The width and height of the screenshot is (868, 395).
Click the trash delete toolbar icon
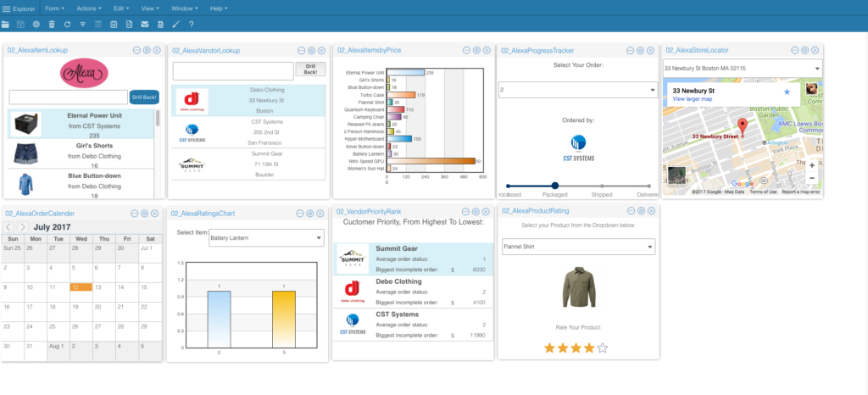52,25
